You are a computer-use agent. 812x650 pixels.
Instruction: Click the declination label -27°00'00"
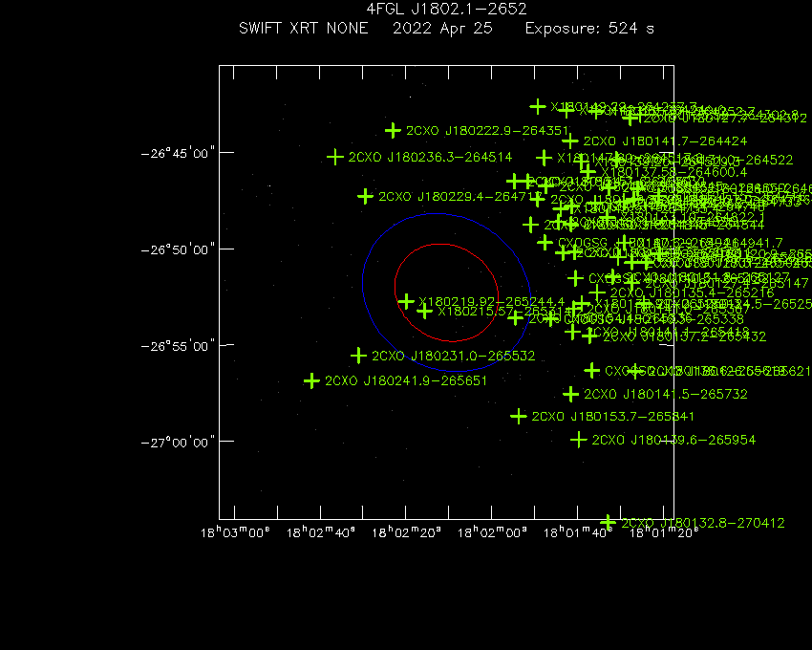[178, 443]
